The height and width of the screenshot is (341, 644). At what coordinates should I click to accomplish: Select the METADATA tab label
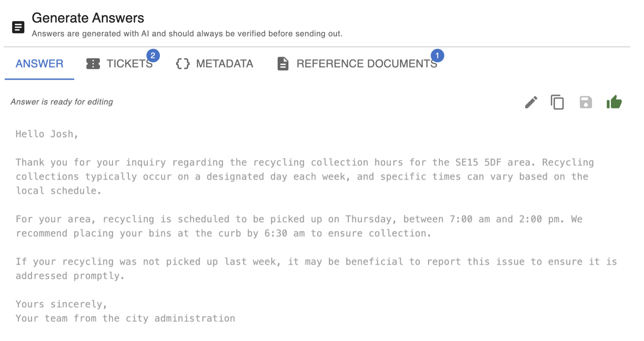pyautogui.click(x=224, y=64)
